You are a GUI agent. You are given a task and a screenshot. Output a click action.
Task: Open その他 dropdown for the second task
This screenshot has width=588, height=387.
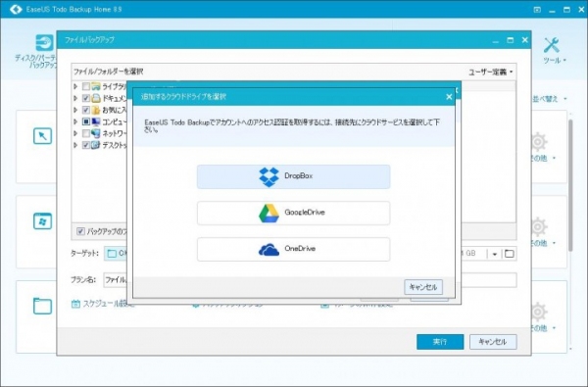pos(543,243)
